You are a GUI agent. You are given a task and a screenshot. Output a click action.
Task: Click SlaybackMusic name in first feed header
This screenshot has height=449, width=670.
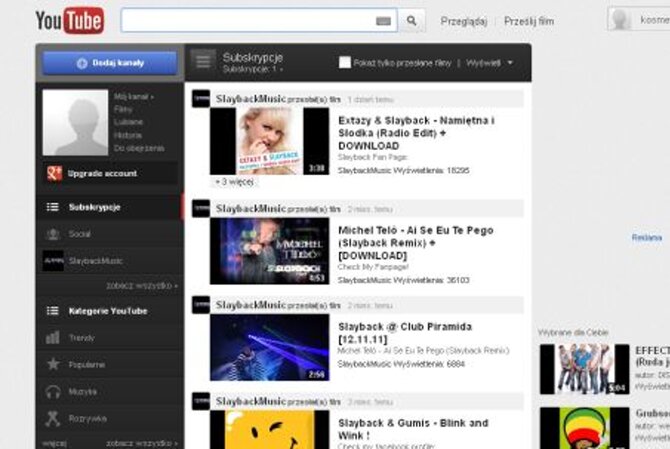[x=250, y=99]
